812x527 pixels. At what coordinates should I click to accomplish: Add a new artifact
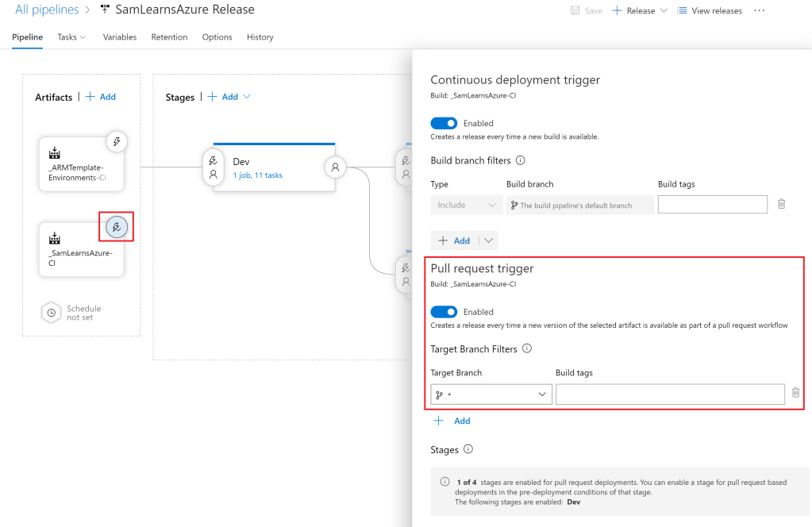101,97
